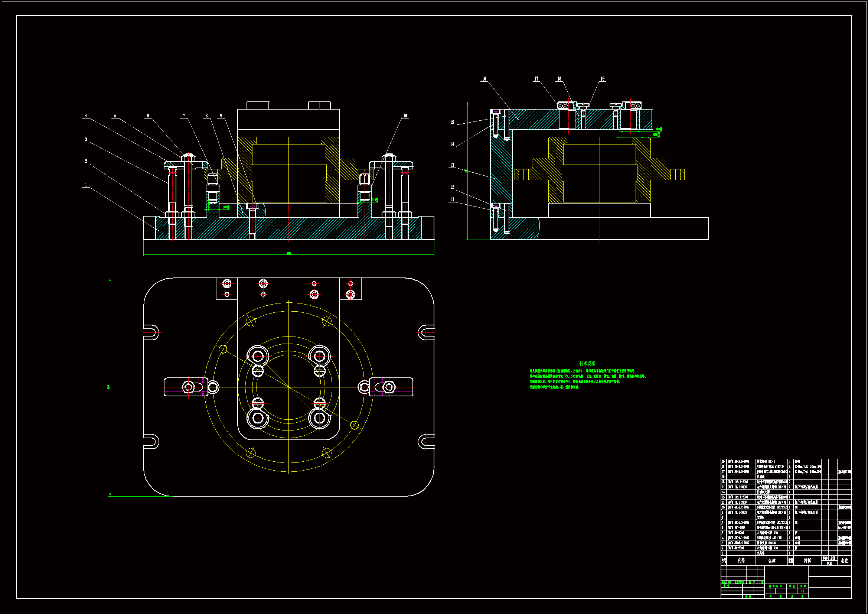Select callout number 7 label
Screen dimensions: 868x614
pyautogui.click(x=184, y=116)
